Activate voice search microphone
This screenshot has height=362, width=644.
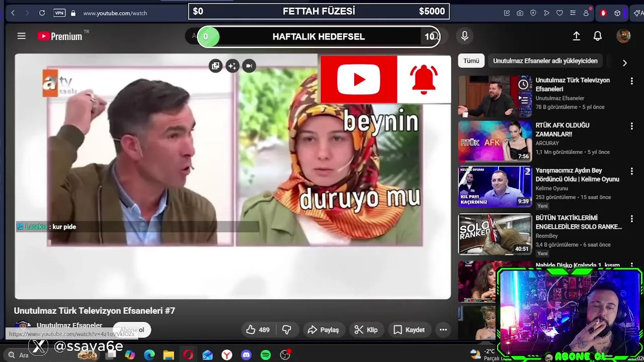[x=464, y=36]
